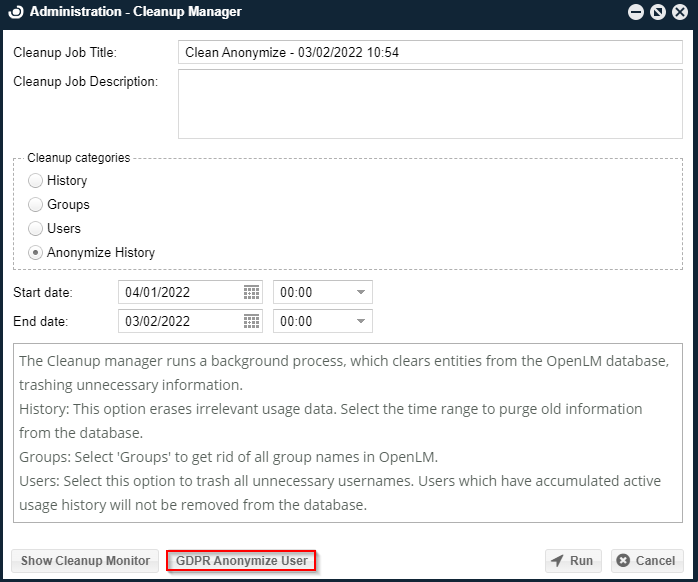
Task: Select the Anonymize History radio option
Action: click(x=36, y=253)
